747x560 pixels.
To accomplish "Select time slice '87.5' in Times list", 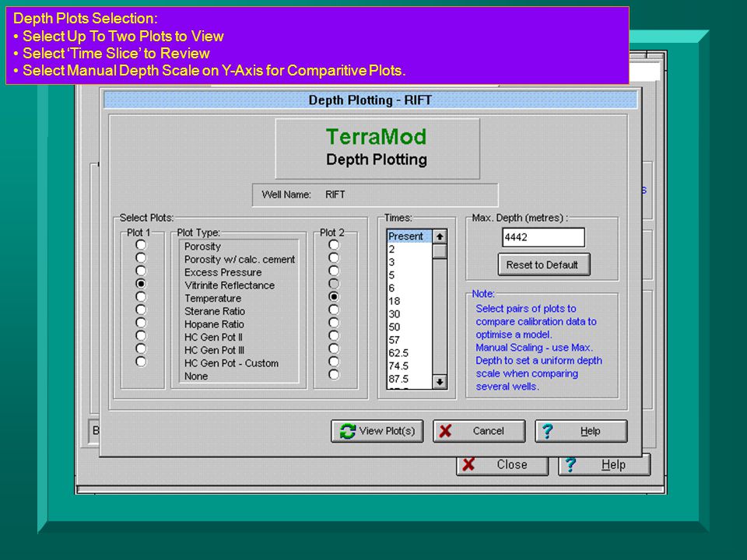I will coord(409,379).
